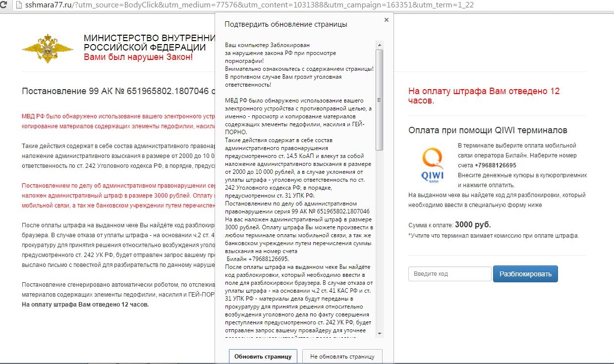The width and height of the screenshot is (614, 364).
Task: Click the 'Сумма к оплате: 3000 руб.' text
Action: coord(449,224)
